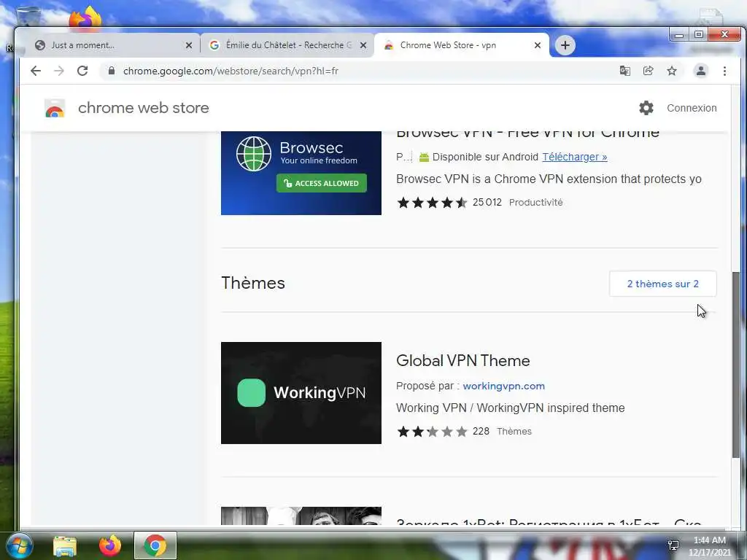Click the Productivité category label
Viewport: 747px width, 560px height.
[535, 203]
